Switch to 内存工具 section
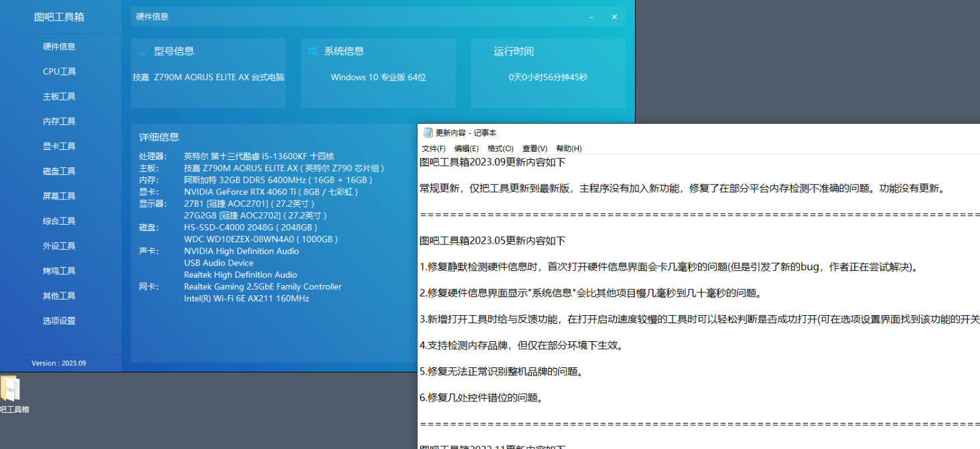The height and width of the screenshot is (449, 980). (59, 121)
